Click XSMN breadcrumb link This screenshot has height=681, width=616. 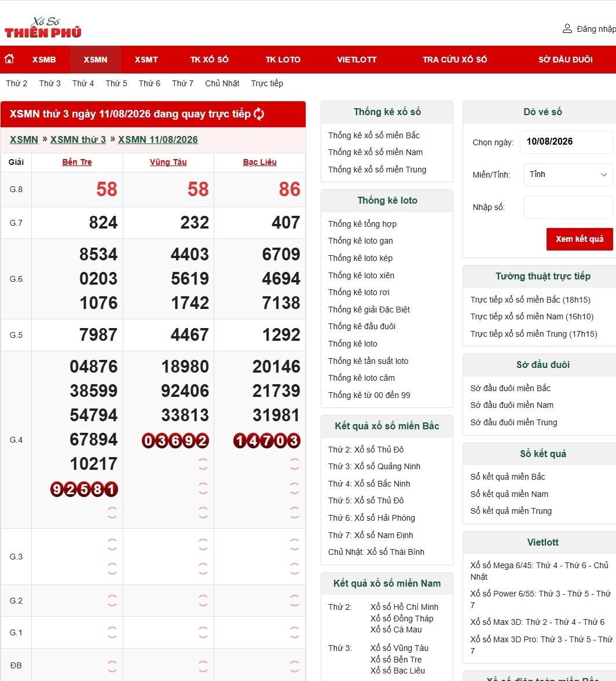pos(24,139)
